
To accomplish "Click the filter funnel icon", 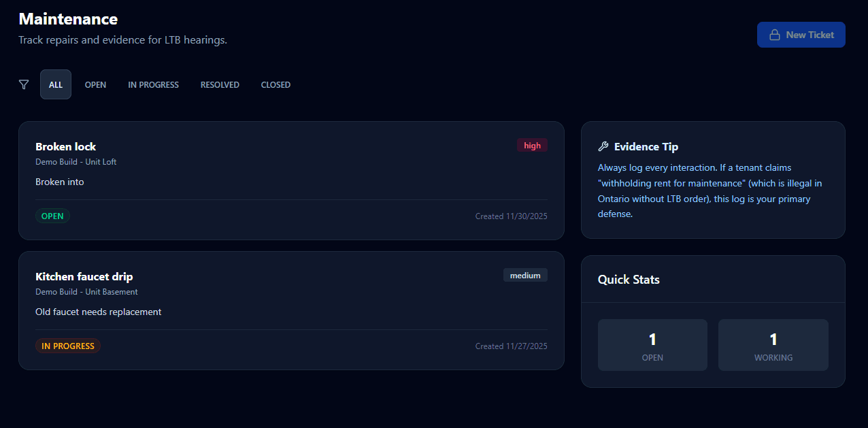I will pos(24,84).
